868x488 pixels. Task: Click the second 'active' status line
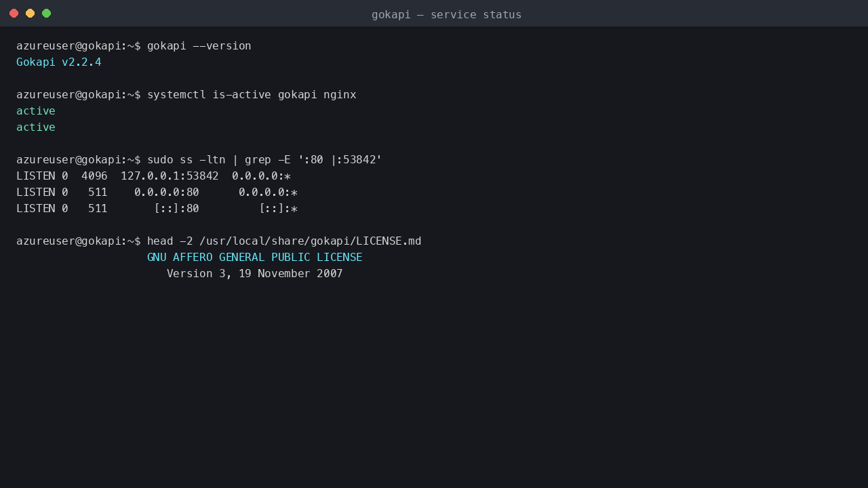[36, 127]
